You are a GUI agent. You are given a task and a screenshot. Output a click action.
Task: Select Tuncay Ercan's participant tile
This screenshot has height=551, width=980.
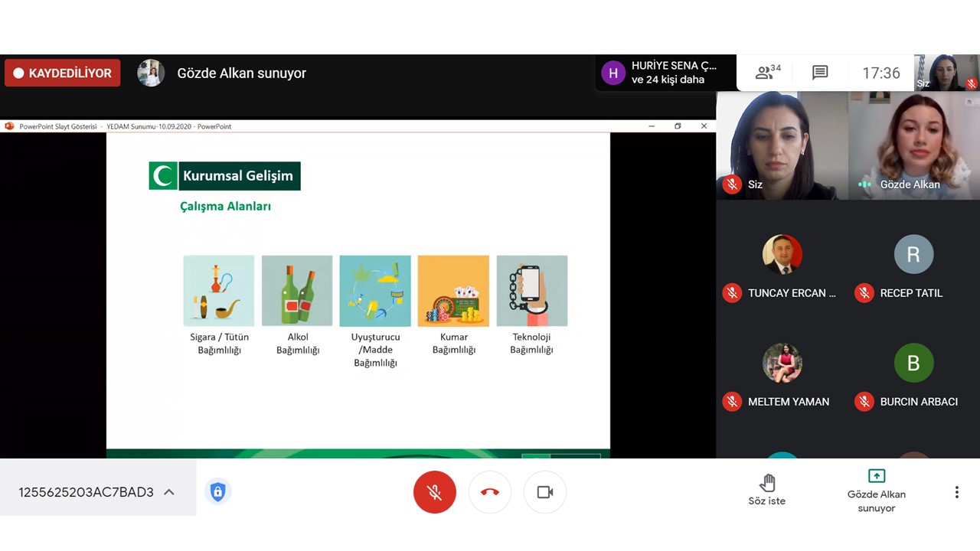[x=782, y=266]
